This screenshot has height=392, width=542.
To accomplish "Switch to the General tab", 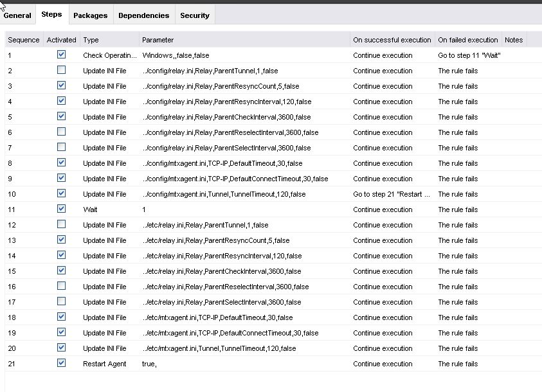I will tap(17, 15).
